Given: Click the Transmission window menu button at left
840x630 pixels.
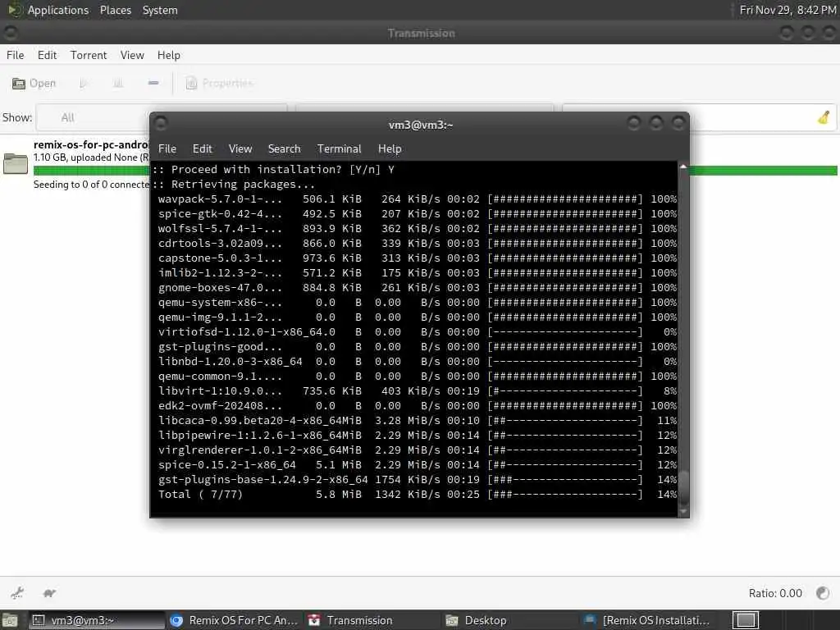Looking at the screenshot, I should tap(10, 33).
